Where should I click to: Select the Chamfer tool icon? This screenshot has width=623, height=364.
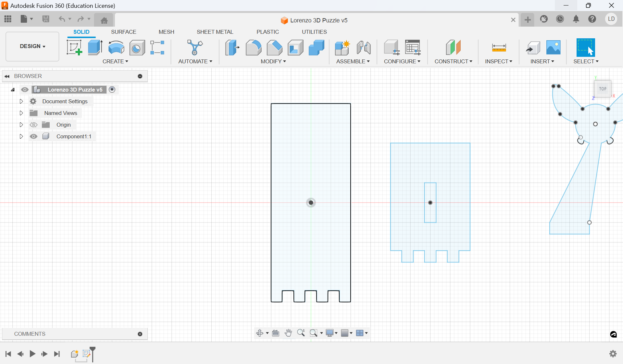click(275, 48)
